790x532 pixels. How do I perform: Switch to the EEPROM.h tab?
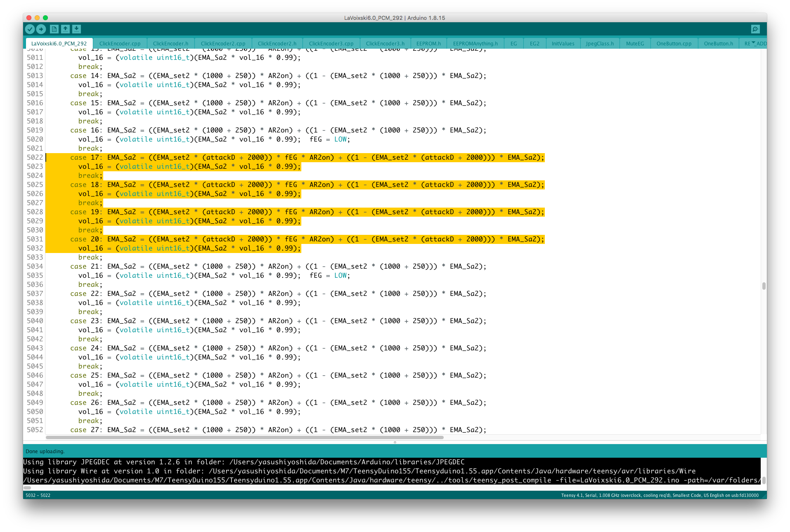(x=428, y=43)
